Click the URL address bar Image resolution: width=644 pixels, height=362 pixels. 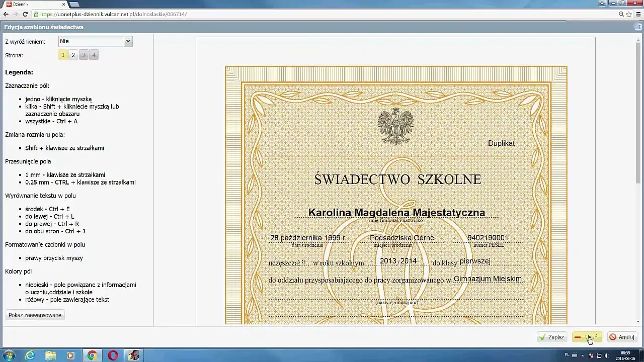click(x=322, y=14)
